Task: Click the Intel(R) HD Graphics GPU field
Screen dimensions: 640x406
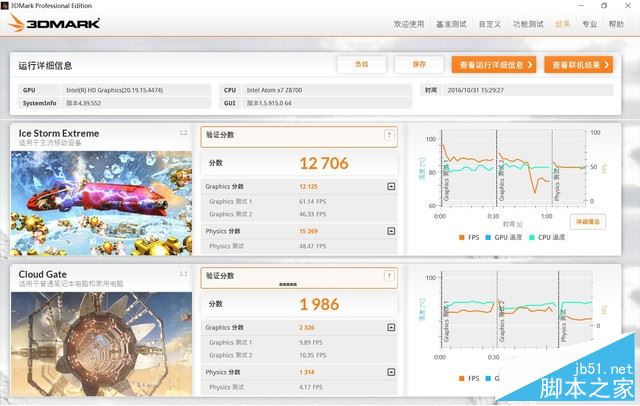Action: 136,90
